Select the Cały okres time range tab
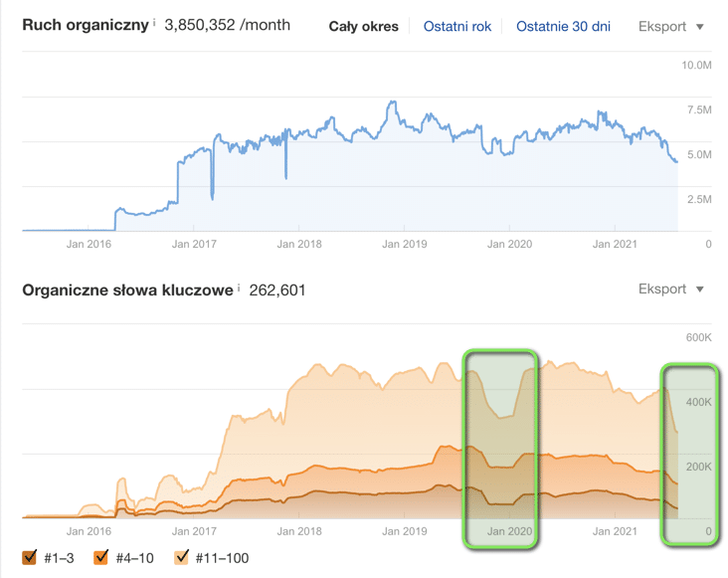This screenshot has width=728, height=578. [363, 26]
